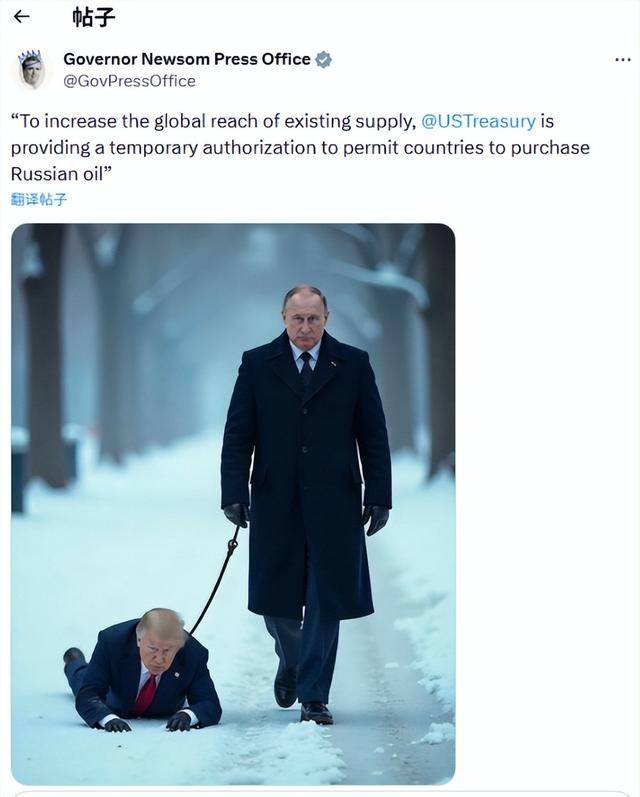The image size is (640, 797).
Task: Go back using the left arrow
Action: [21, 16]
